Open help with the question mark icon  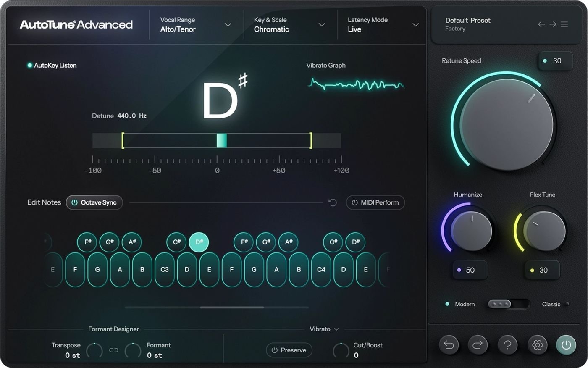(507, 345)
